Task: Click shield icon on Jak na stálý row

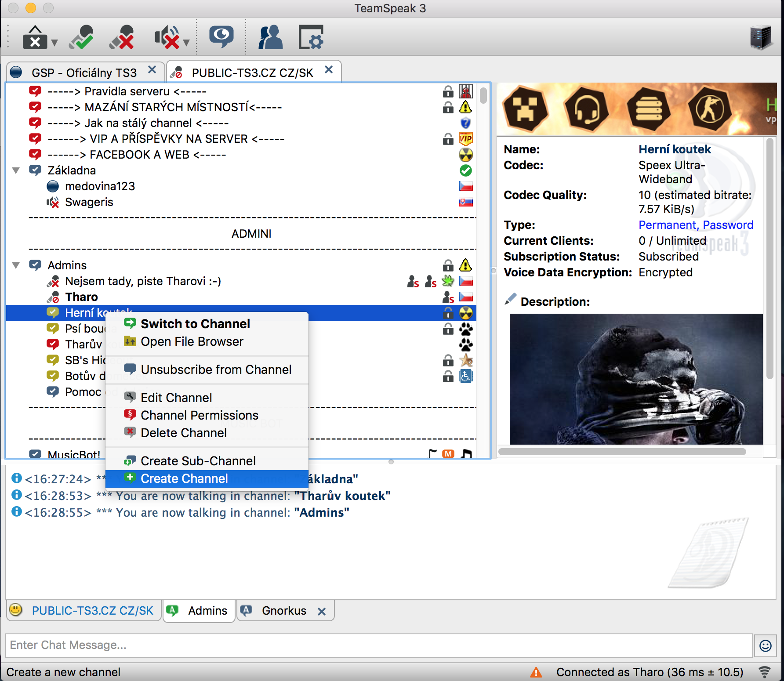Action: [x=466, y=123]
